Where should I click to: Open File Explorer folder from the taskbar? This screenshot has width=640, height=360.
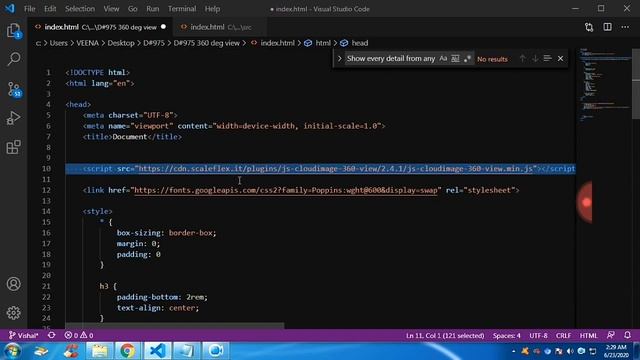click(x=99, y=351)
